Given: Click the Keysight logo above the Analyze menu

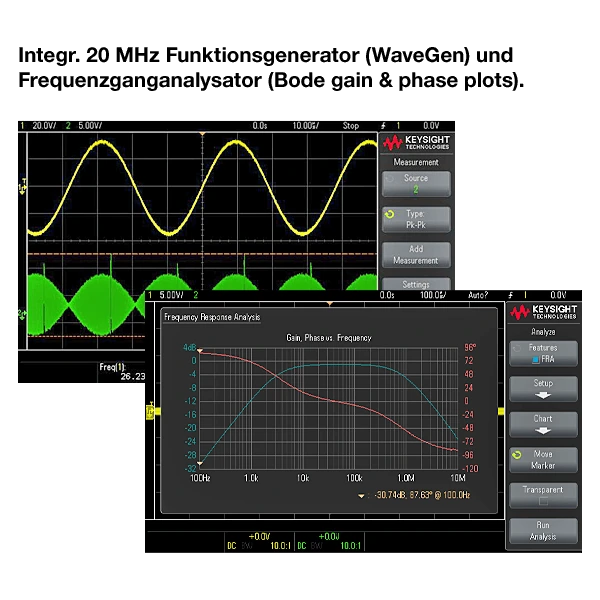Looking at the screenshot, I should click(543, 312).
